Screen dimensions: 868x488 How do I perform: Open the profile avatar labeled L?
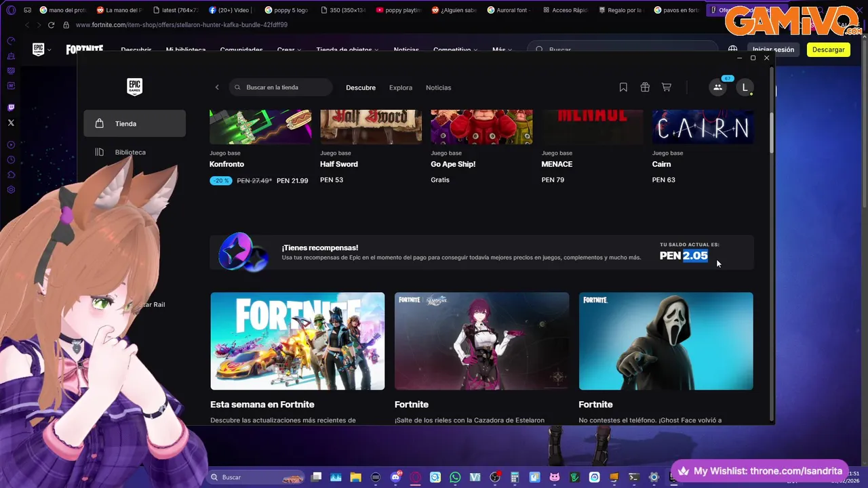[x=745, y=87]
